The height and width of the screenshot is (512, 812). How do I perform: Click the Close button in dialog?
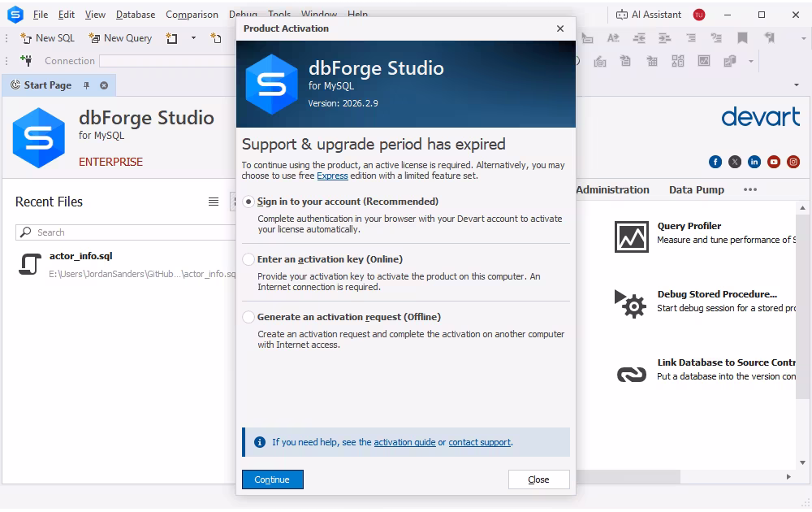pyautogui.click(x=538, y=479)
